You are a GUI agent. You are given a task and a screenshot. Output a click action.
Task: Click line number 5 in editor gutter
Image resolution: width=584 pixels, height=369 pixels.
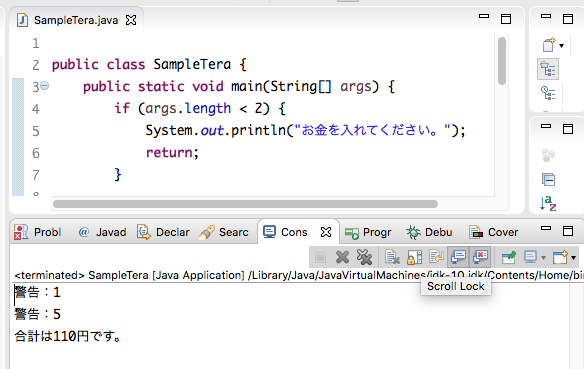click(x=36, y=131)
